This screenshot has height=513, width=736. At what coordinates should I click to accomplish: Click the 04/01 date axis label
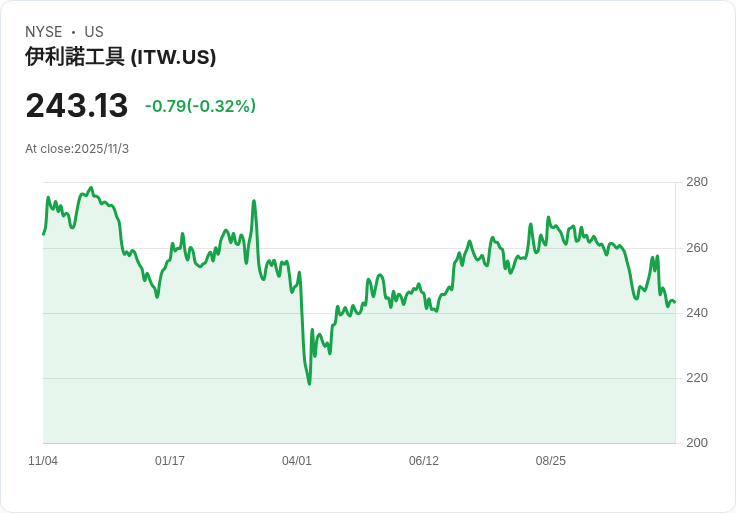coord(297,460)
